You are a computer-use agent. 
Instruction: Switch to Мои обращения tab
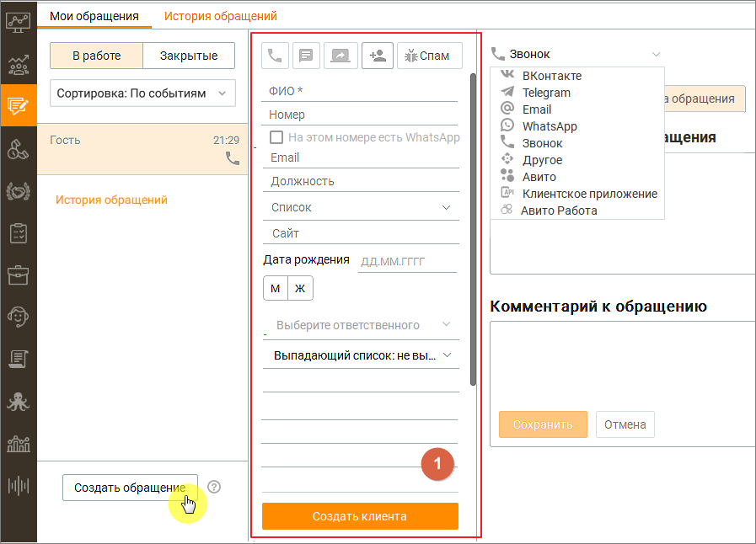[x=94, y=16]
